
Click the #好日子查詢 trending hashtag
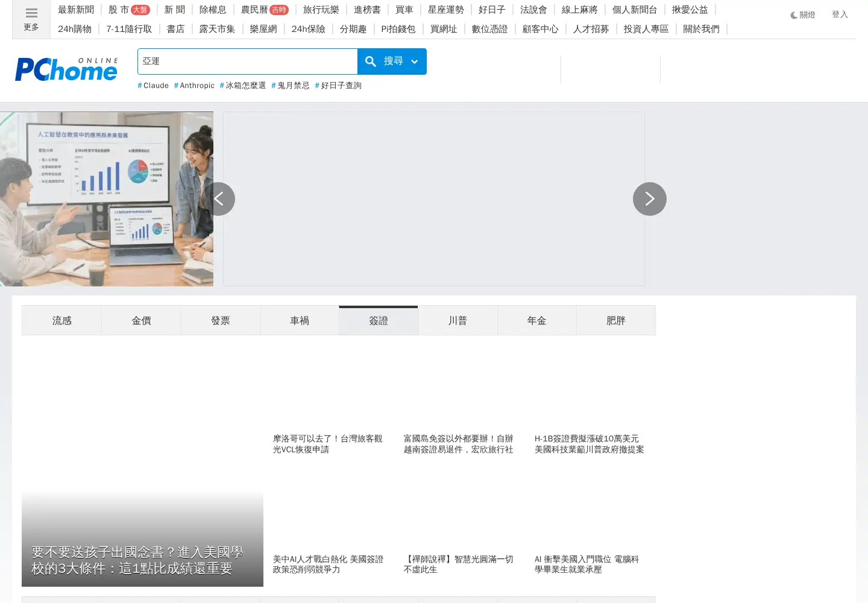click(338, 86)
